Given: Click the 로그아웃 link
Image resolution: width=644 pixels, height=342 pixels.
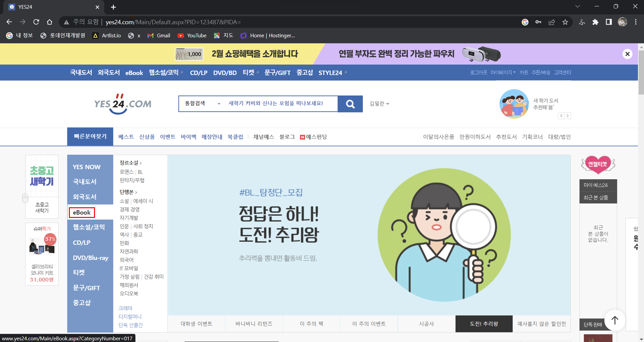Looking at the screenshot, I should tap(478, 73).
